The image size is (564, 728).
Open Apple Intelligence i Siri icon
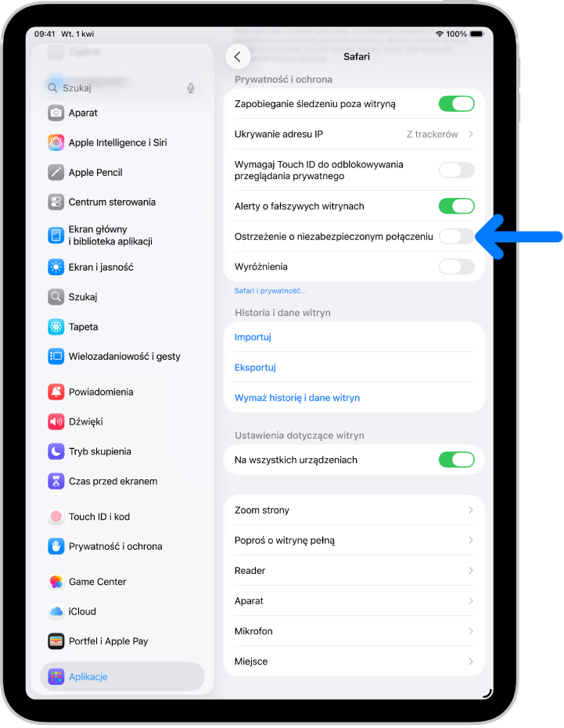56,142
